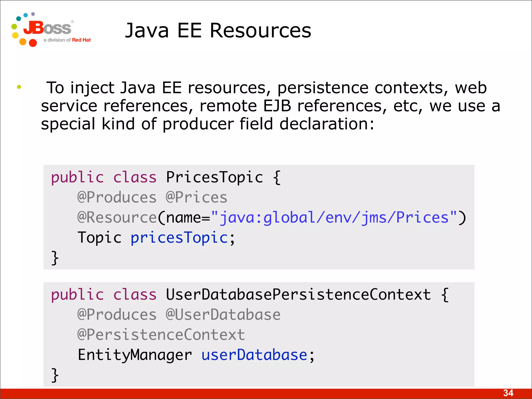Click the second code block's 'public class' keywords

click(104, 295)
